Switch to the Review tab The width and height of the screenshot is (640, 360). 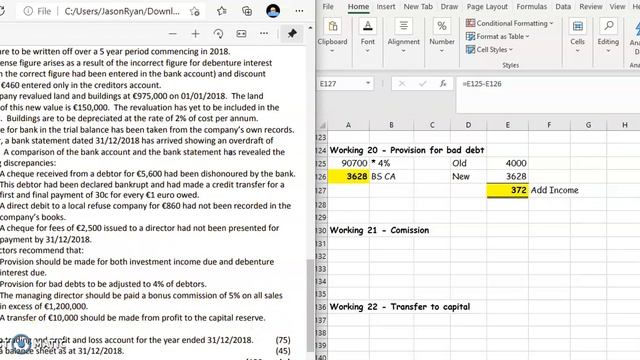tap(591, 7)
